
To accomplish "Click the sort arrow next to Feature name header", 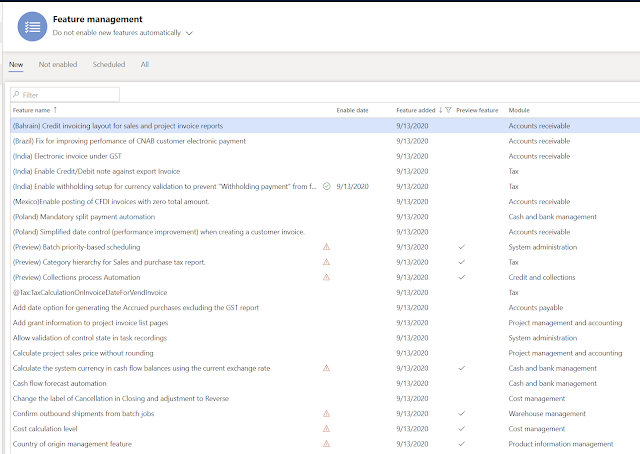I will point(56,110).
